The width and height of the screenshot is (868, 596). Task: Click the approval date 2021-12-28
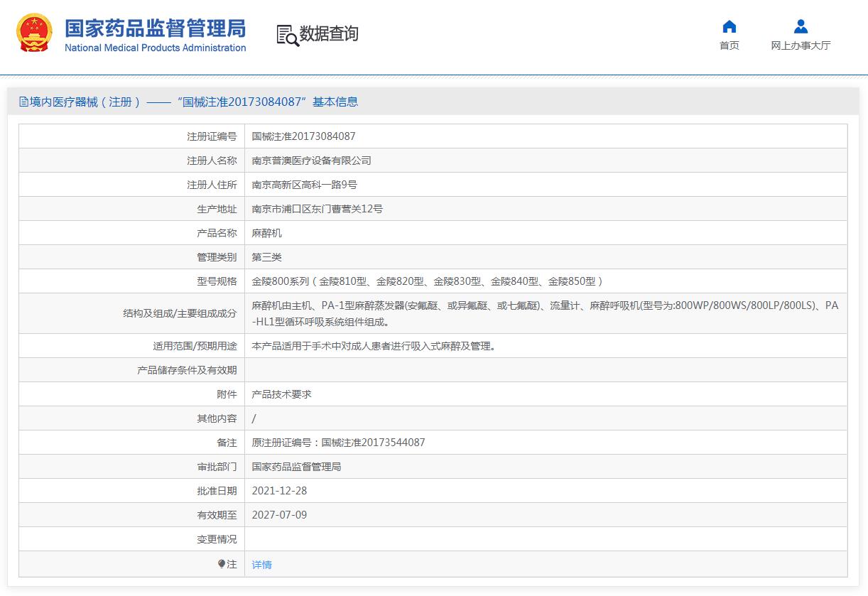pos(279,491)
